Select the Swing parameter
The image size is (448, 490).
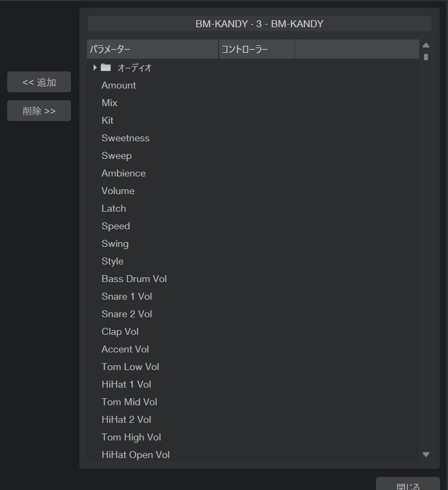pos(115,244)
